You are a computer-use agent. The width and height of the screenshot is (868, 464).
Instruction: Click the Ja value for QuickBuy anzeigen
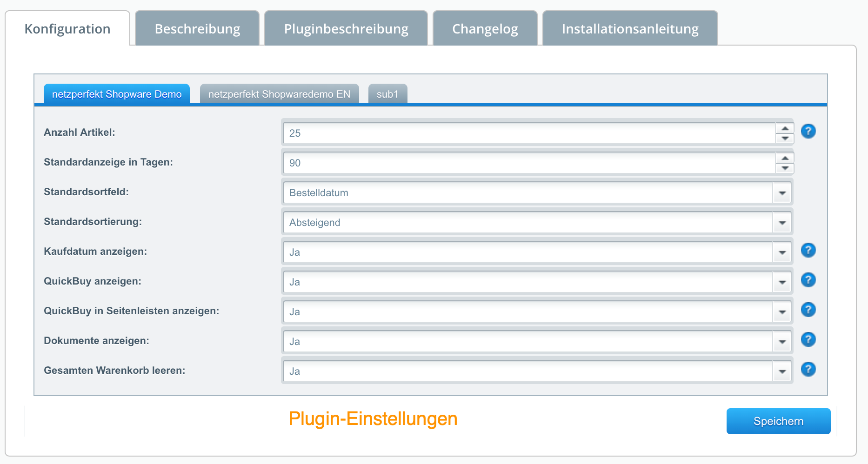(x=294, y=282)
